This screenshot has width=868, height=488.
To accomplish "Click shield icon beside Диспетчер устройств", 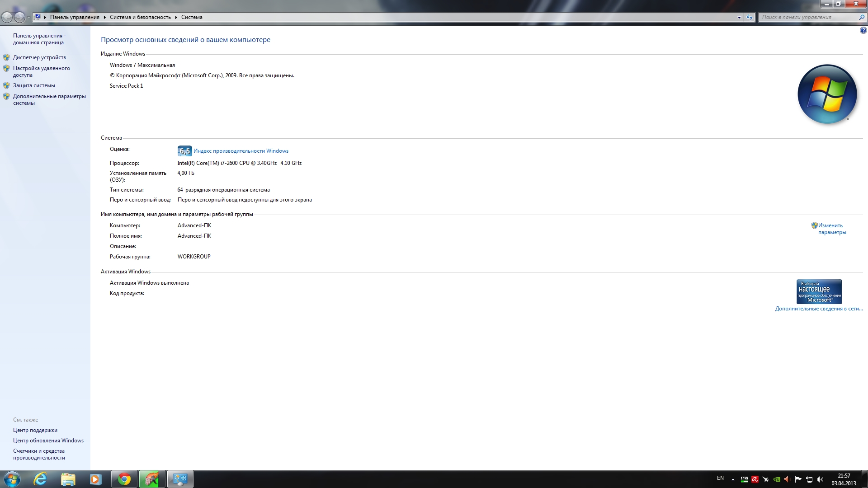I will point(6,57).
